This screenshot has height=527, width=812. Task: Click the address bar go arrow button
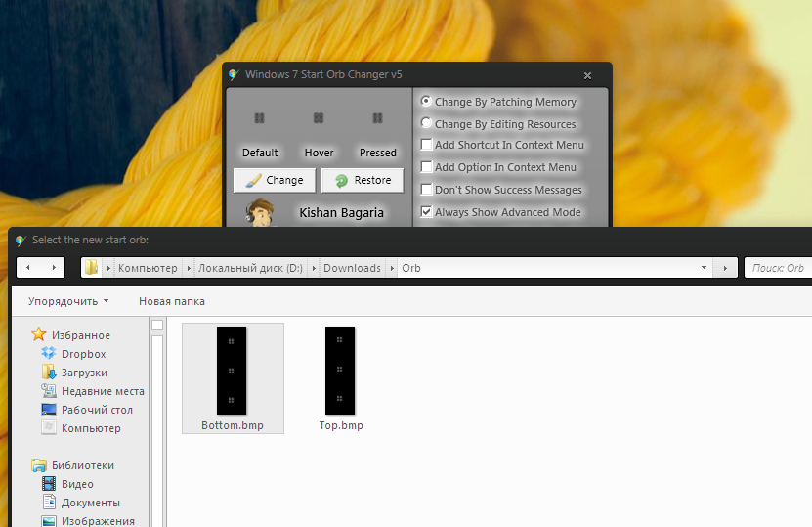click(x=725, y=267)
